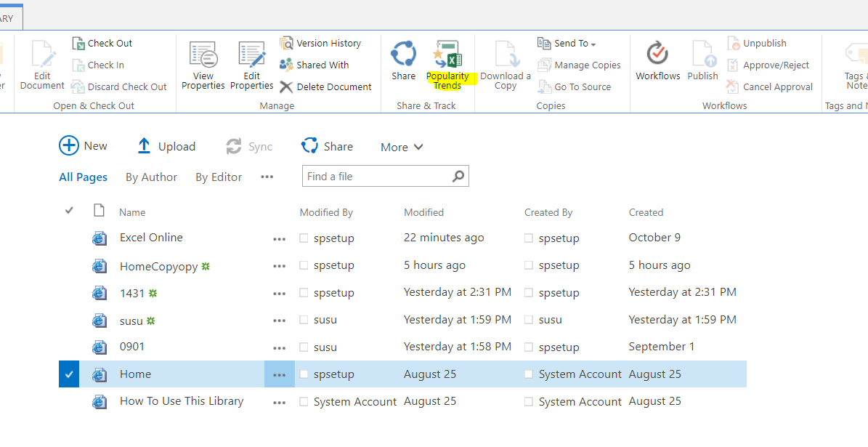This screenshot has width=868, height=447.
Task: Click presence box beside spsetup for Excel Online
Action: (304, 238)
